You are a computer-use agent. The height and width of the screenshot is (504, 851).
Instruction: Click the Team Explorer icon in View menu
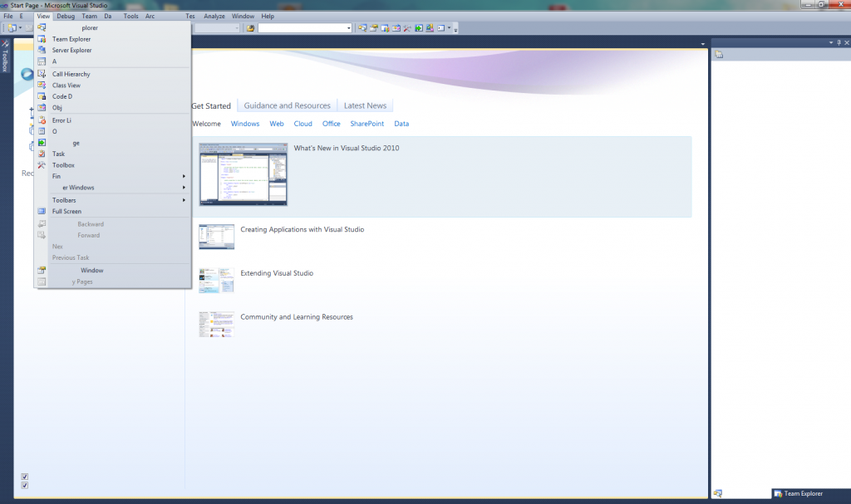click(42, 39)
